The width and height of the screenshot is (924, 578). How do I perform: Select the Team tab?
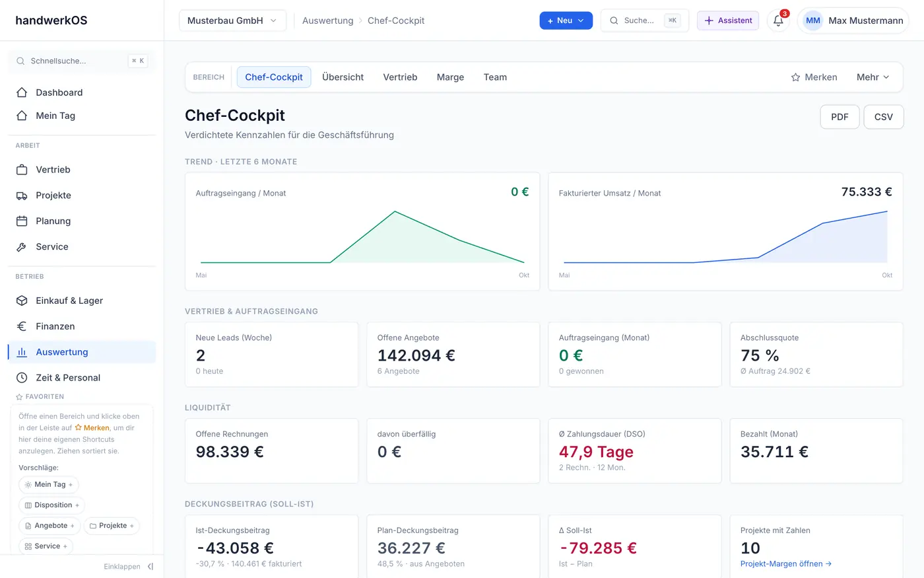495,77
